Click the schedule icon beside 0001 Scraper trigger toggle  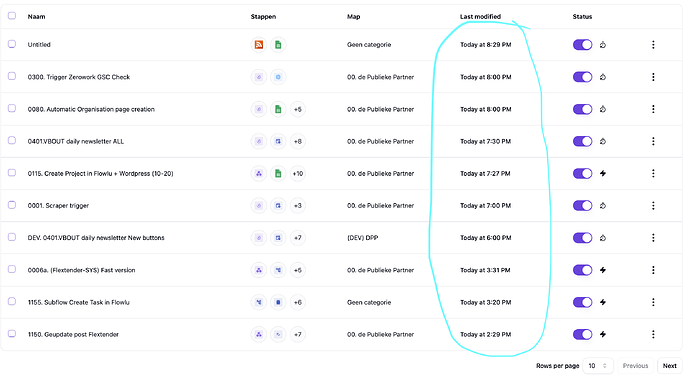coord(603,206)
